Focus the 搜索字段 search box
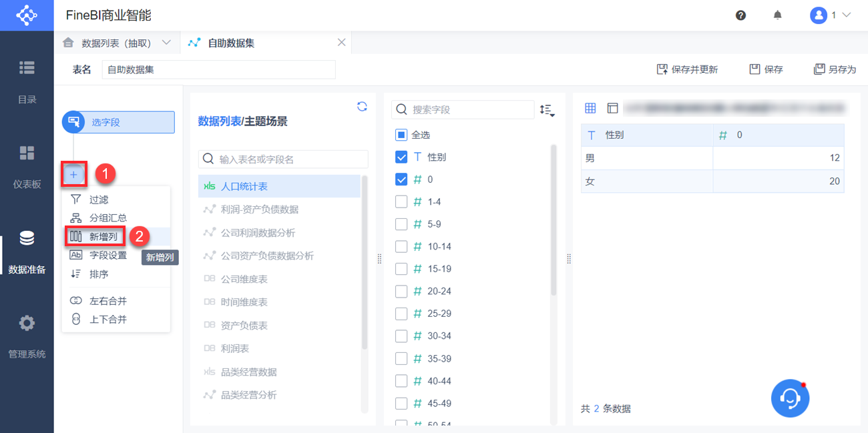This screenshot has width=868, height=433. click(x=463, y=109)
